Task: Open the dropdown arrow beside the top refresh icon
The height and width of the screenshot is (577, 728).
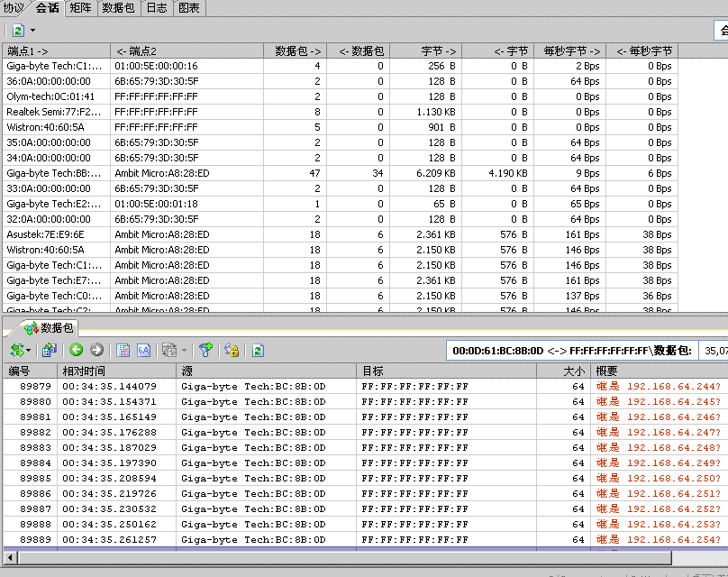Action: tap(32, 31)
